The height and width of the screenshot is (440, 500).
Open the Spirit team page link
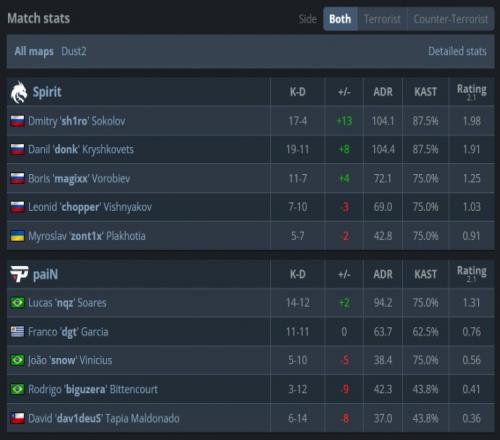tap(47, 92)
